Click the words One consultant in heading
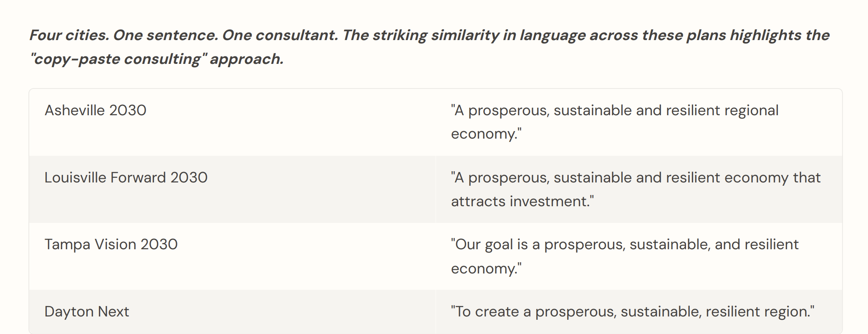The image size is (868, 334). [x=280, y=35]
